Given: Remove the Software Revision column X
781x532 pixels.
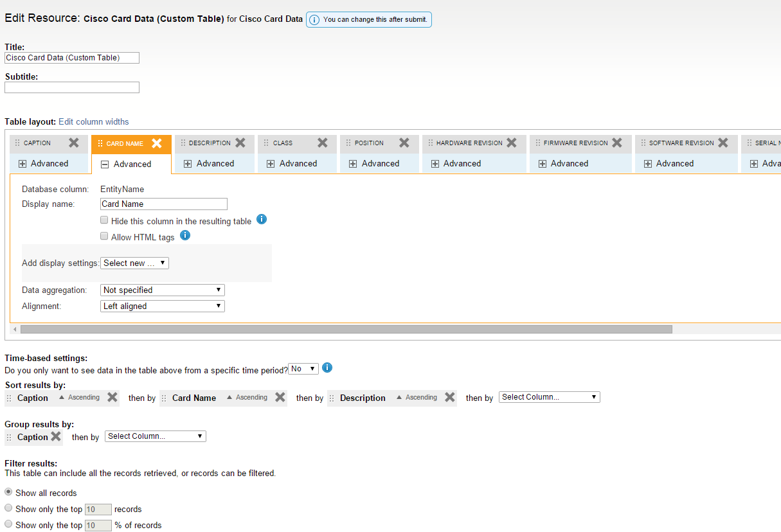Looking at the screenshot, I should pyautogui.click(x=723, y=143).
